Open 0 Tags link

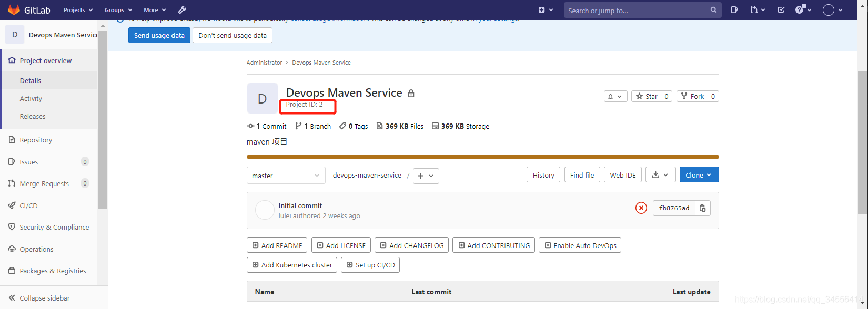[x=354, y=126]
